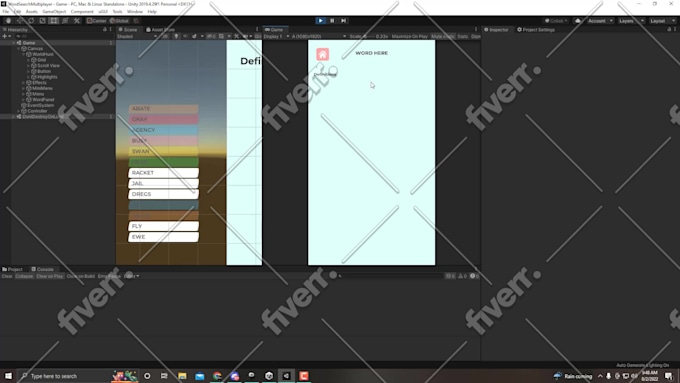The height and width of the screenshot is (383, 680).
Task: Switch to the Scene tab
Action: 128,29
